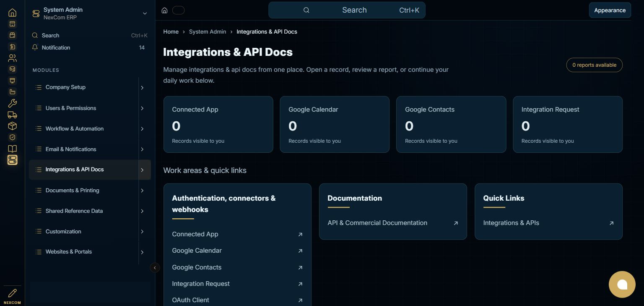The height and width of the screenshot is (306, 644).
Task: Click System Admin in the breadcrumb
Action: 208,32
